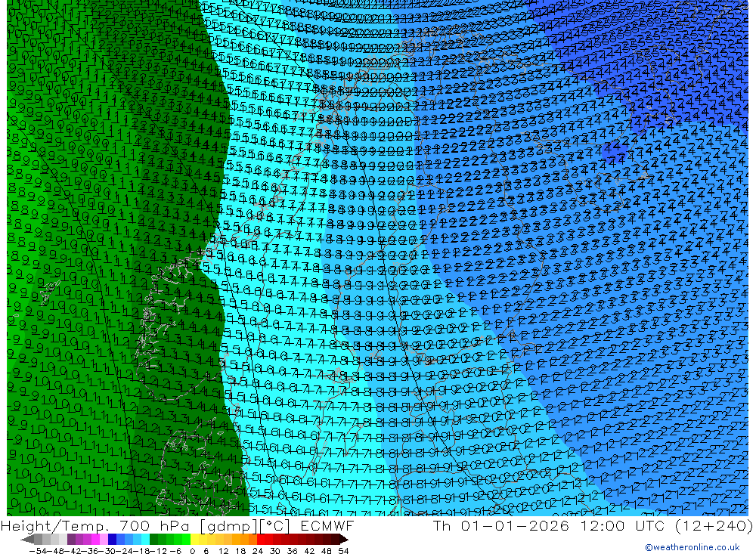This screenshot has width=756, height=554.
Task: Click the -12 value on the color scale
Action: 159,551
